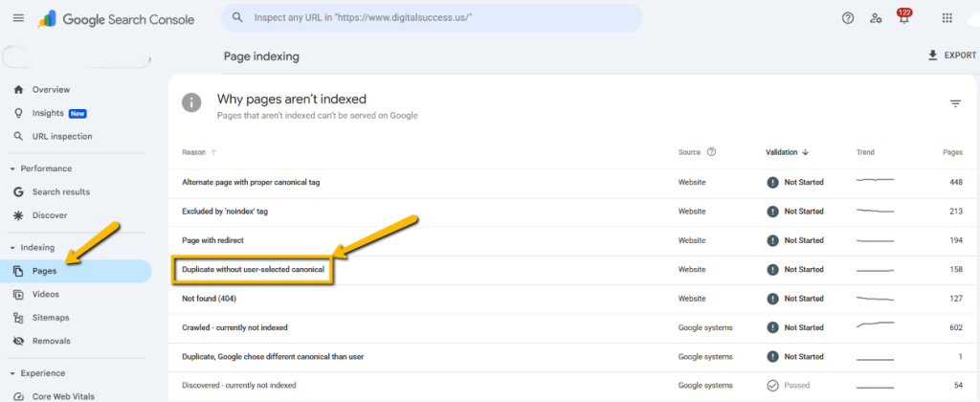
Task: Open the property selector dropdown
Action: pos(77,57)
